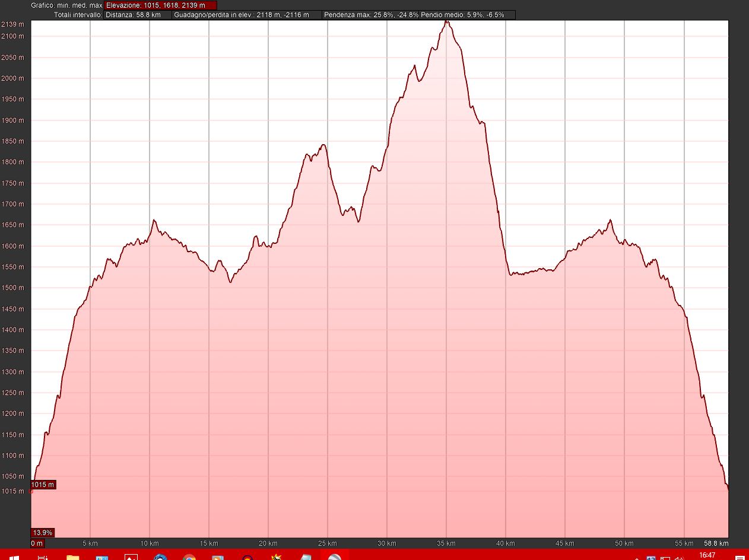Click the 1015 m elevation marker label
This screenshot has height=560, width=749.
coord(42,485)
